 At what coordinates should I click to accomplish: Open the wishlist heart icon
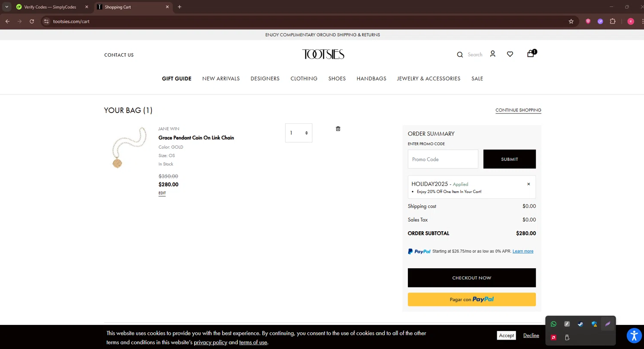click(510, 54)
